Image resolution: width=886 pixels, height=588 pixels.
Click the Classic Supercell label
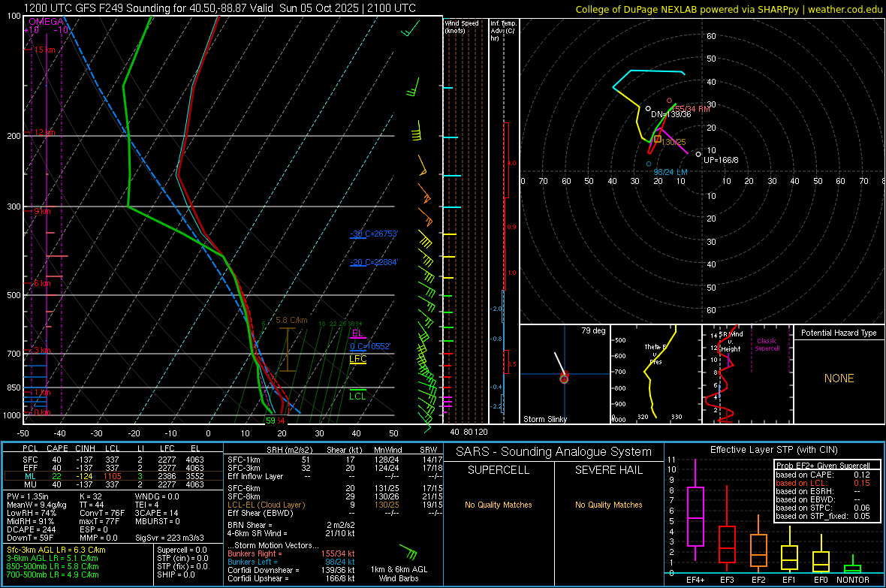pos(767,345)
